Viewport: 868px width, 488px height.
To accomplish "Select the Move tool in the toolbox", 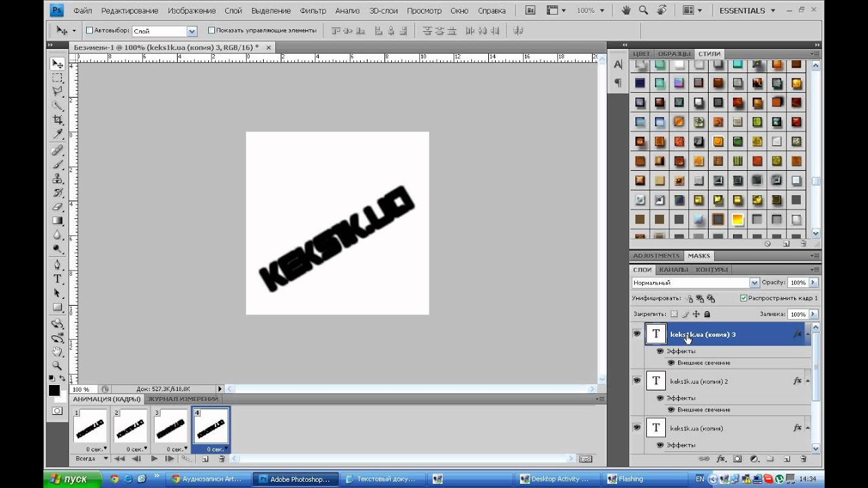I will 58,64.
